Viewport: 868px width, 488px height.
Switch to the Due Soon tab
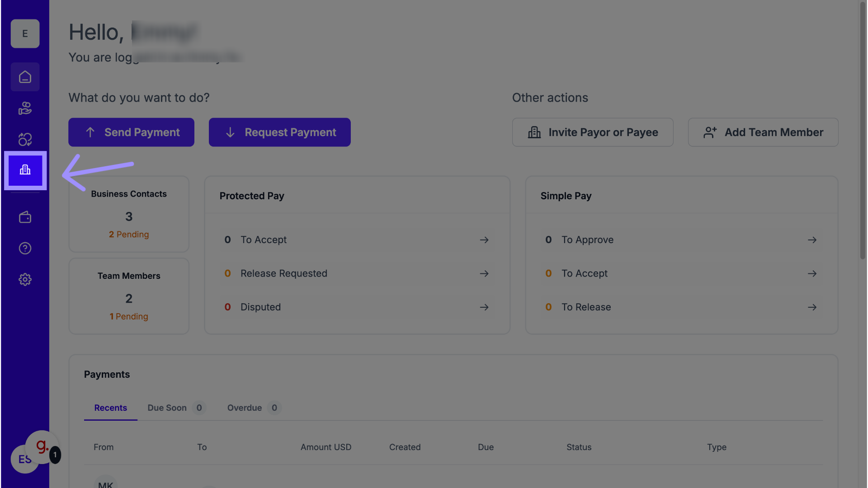(x=167, y=408)
